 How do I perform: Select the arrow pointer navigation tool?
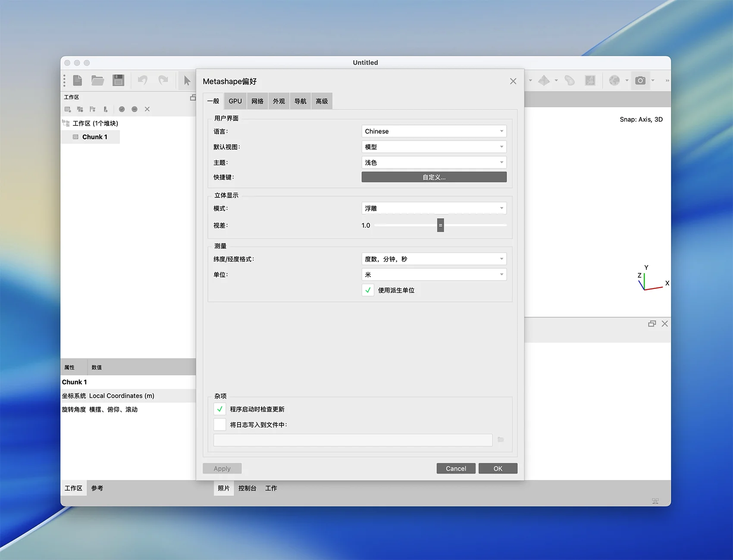click(187, 81)
